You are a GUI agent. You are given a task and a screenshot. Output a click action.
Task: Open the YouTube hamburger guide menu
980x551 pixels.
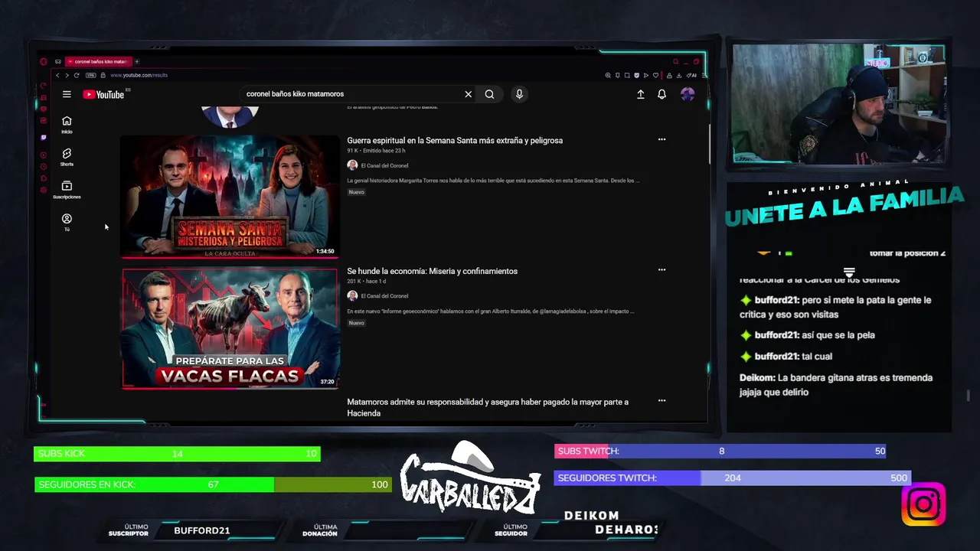pos(67,94)
